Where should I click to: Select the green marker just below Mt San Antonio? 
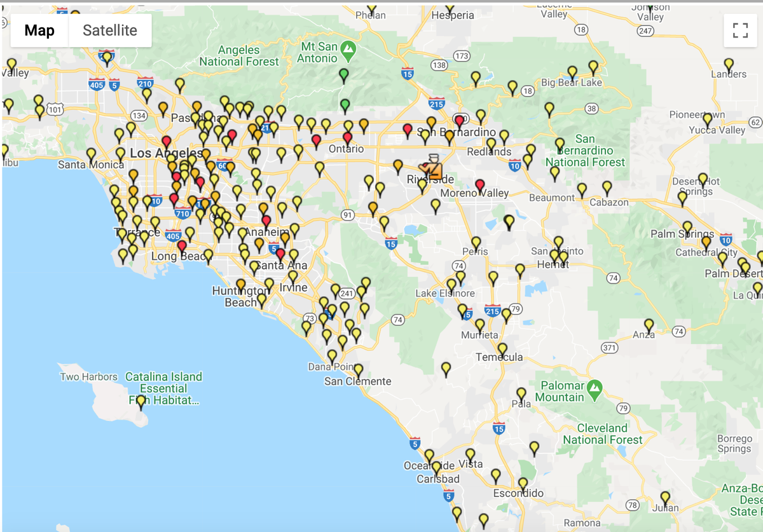(344, 76)
